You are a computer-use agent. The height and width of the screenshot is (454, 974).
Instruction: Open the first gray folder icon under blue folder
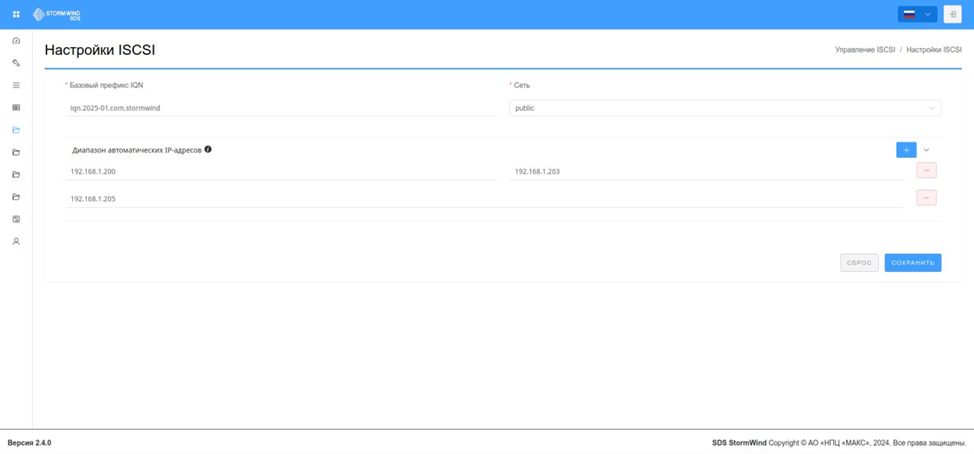point(16,152)
